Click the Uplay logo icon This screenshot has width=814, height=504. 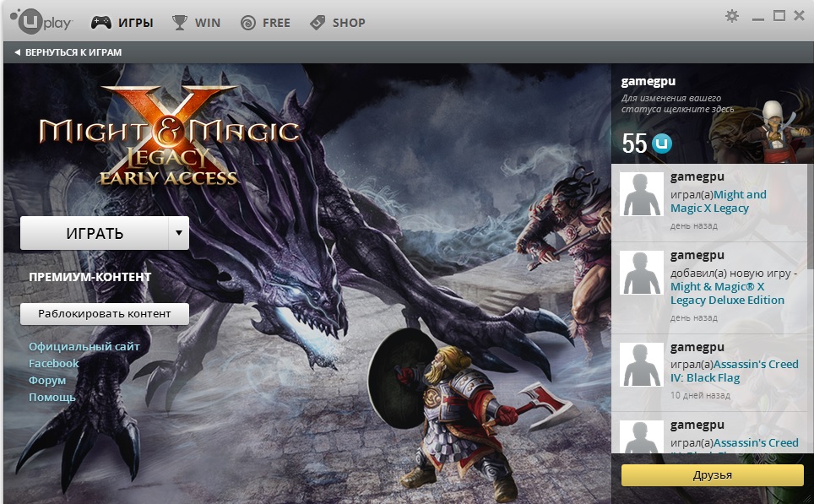pos(41,22)
